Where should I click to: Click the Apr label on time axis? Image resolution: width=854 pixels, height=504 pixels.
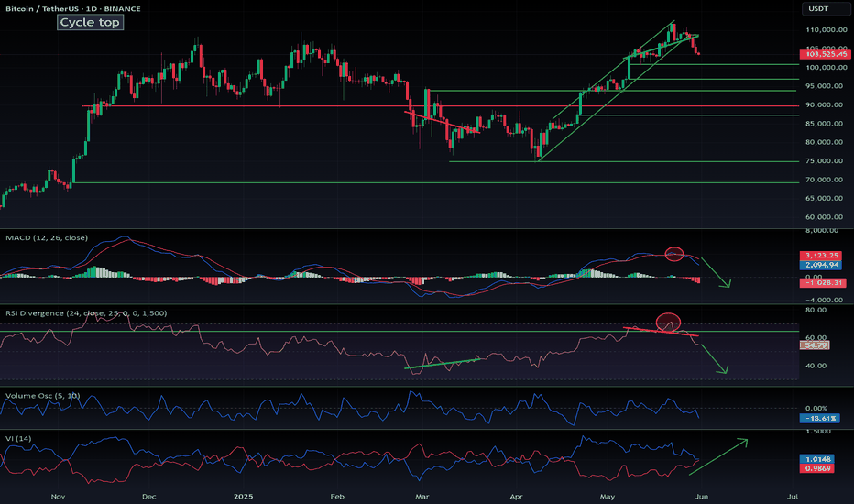coord(516,497)
